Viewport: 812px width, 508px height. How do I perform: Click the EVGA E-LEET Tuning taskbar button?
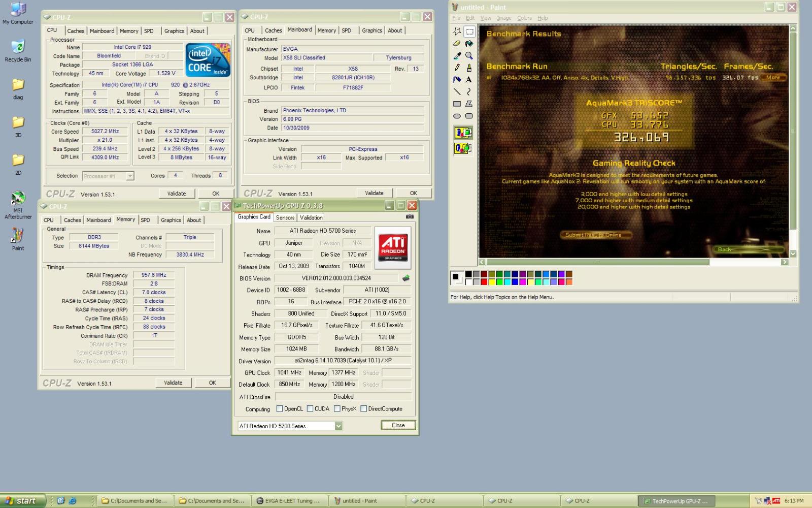pos(290,501)
